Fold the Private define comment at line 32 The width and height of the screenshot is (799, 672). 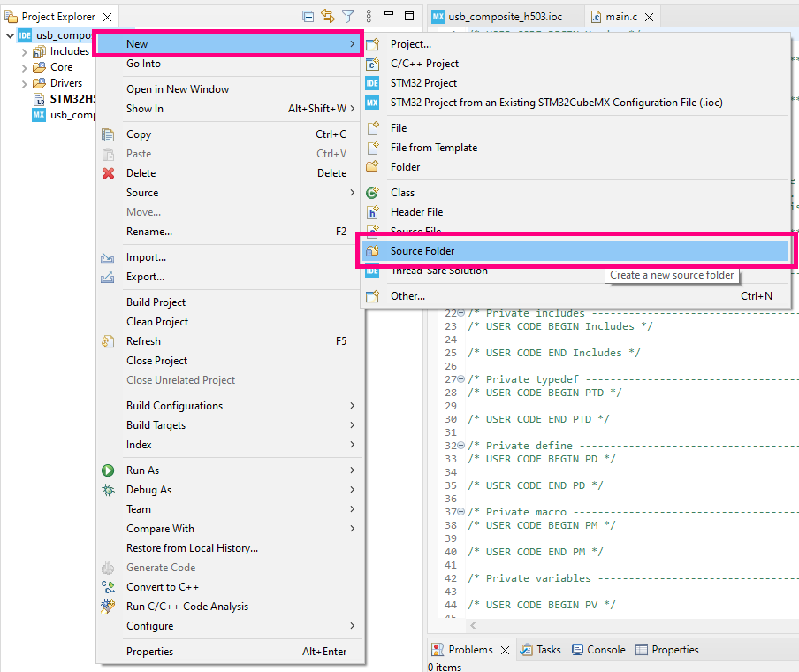[x=461, y=446]
